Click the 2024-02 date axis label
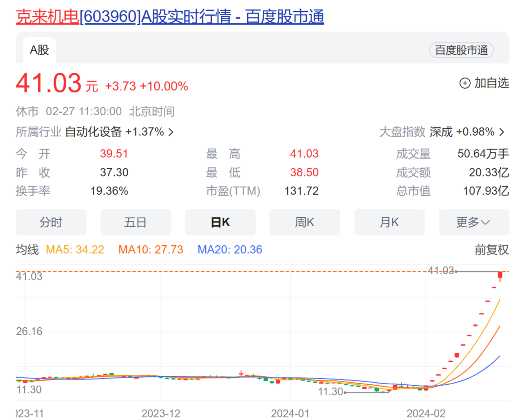The width and height of the screenshot is (514, 420). click(x=426, y=413)
